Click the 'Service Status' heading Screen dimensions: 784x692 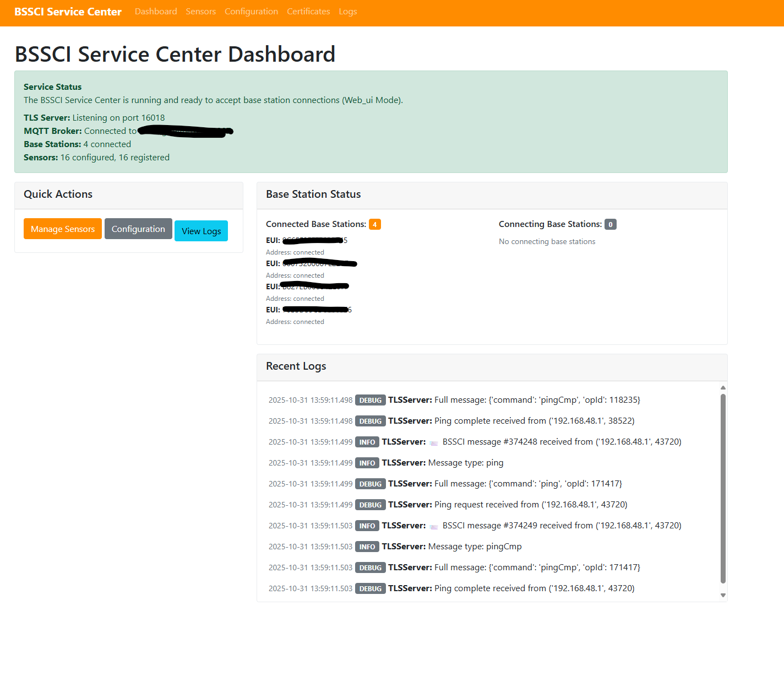(x=52, y=86)
